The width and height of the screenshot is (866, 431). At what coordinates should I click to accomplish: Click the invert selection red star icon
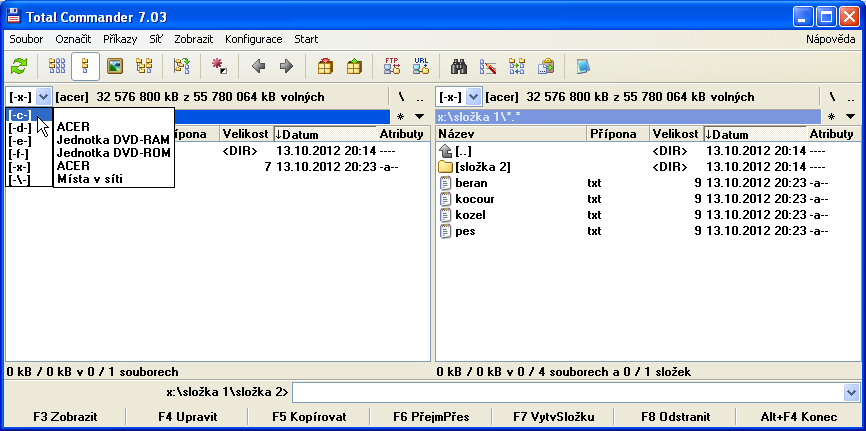(219, 67)
